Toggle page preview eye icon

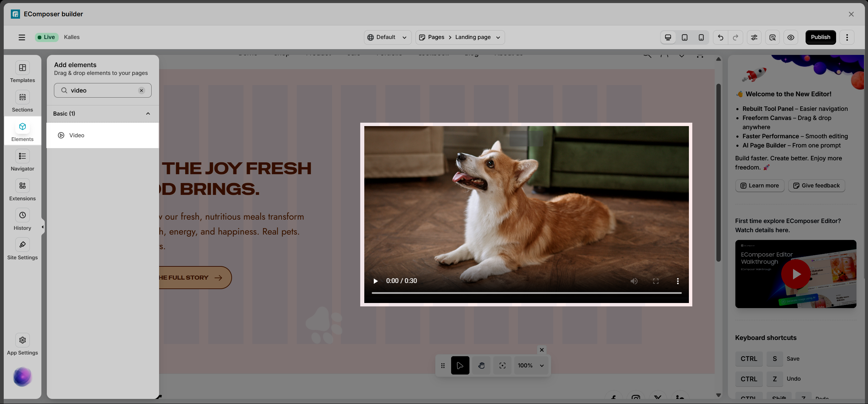click(791, 37)
